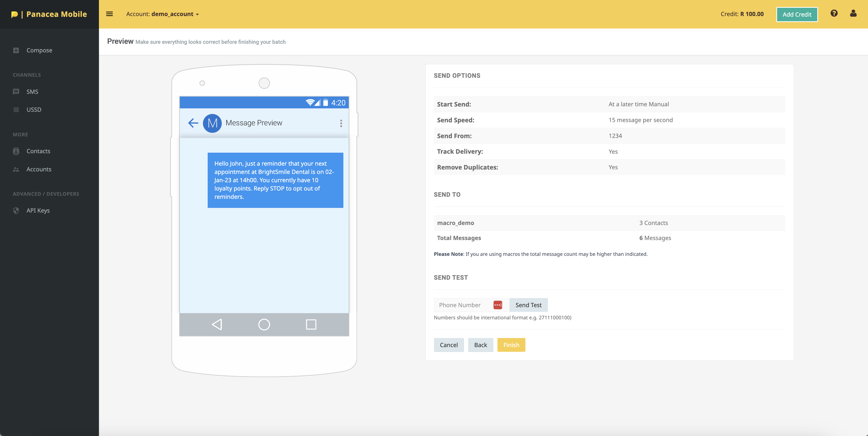
Task: Open Compose in the sidebar
Action: 39,50
